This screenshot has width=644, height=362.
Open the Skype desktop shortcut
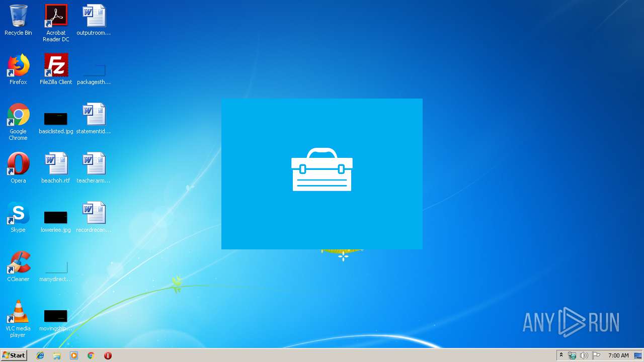(18, 217)
